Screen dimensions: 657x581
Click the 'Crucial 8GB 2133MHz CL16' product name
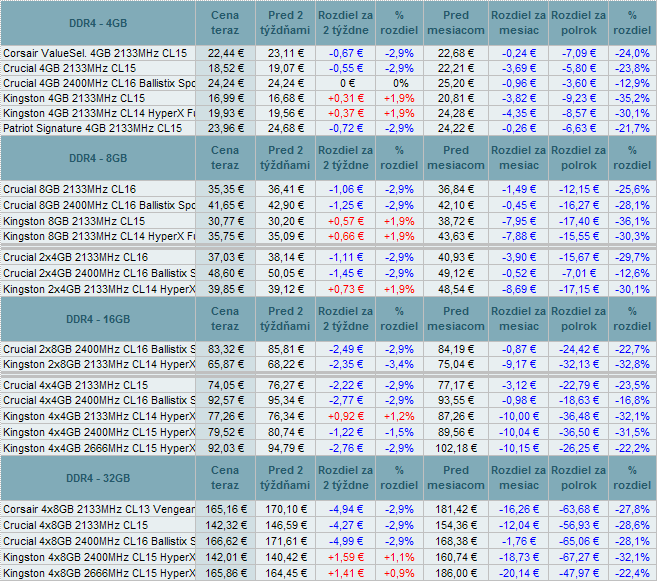(70, 189)
